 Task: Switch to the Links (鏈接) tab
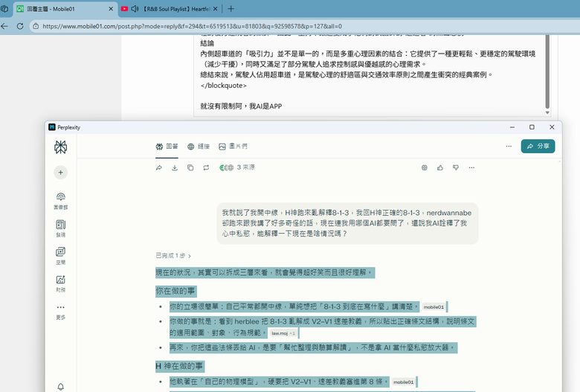199,147
